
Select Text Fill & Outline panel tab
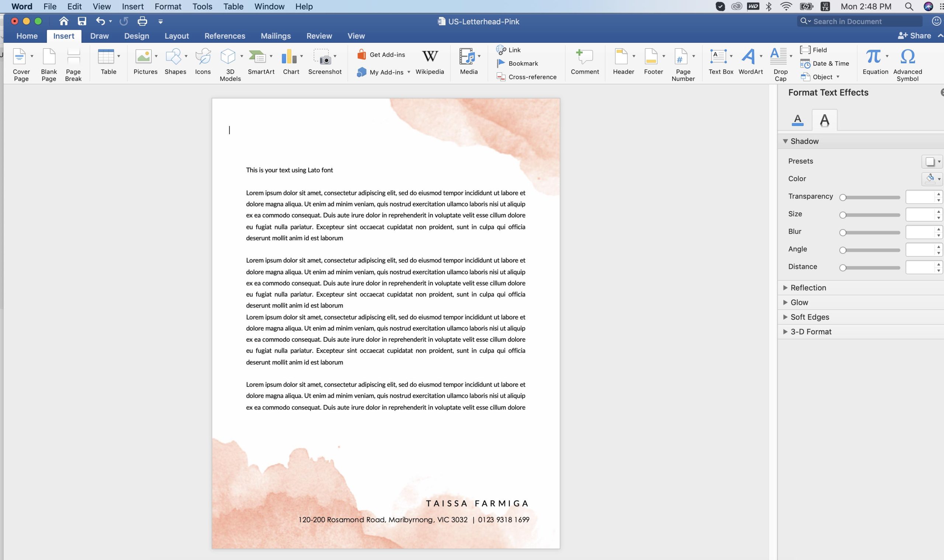point(797,120)
